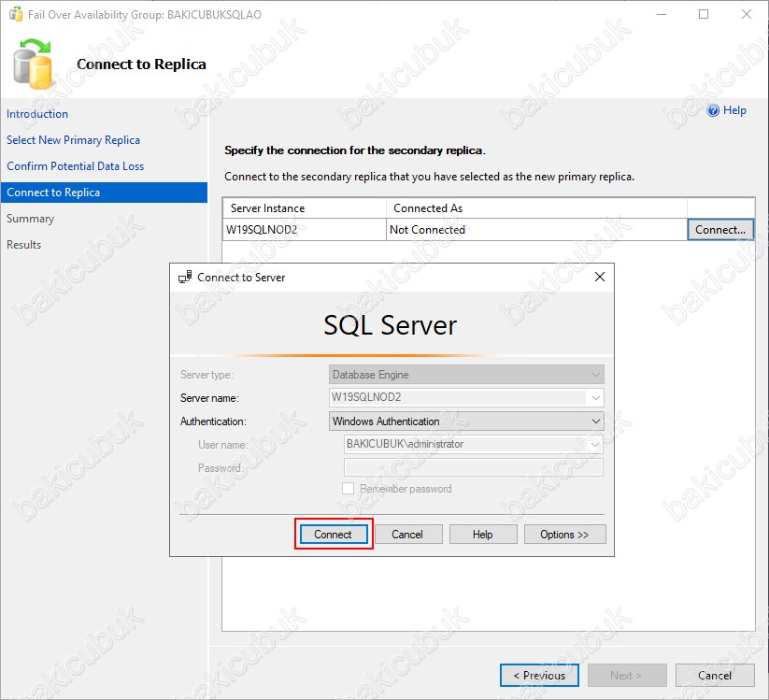Cancel the Connect to Server dialog
Screen dimensions: 769x700
[407, 535]
